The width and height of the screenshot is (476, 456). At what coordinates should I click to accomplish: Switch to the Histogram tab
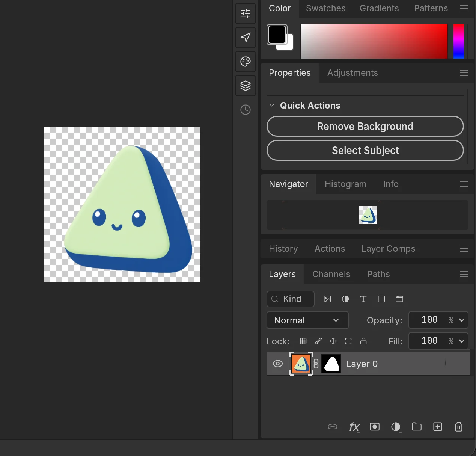pyautogui.click(x=345, y=184)
